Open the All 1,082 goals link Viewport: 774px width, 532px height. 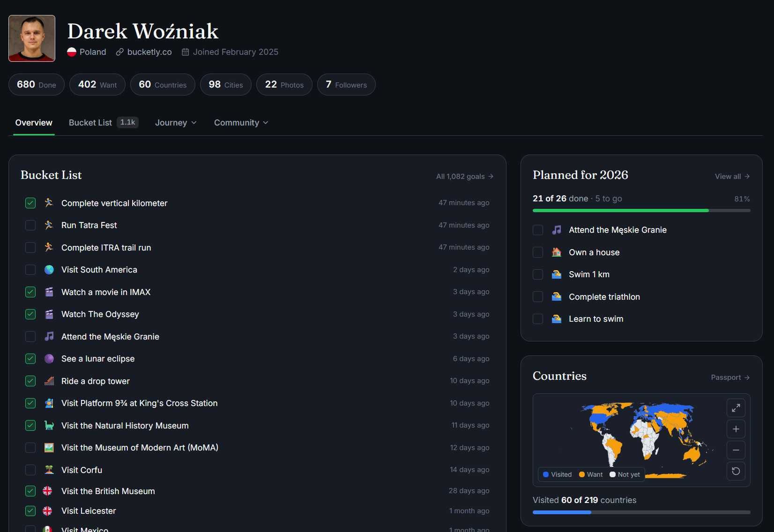465,177
